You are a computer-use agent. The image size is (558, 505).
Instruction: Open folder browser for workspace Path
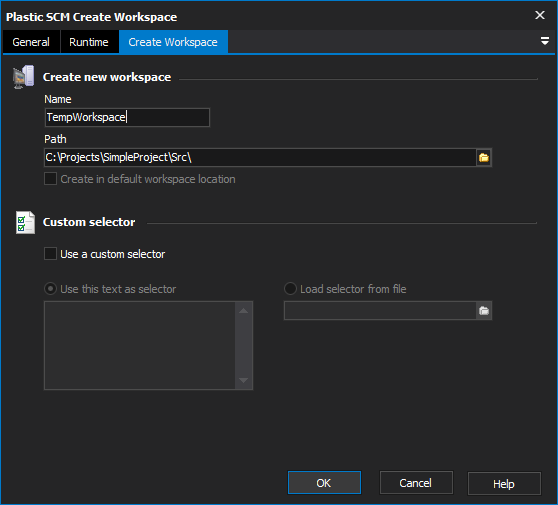484,157
